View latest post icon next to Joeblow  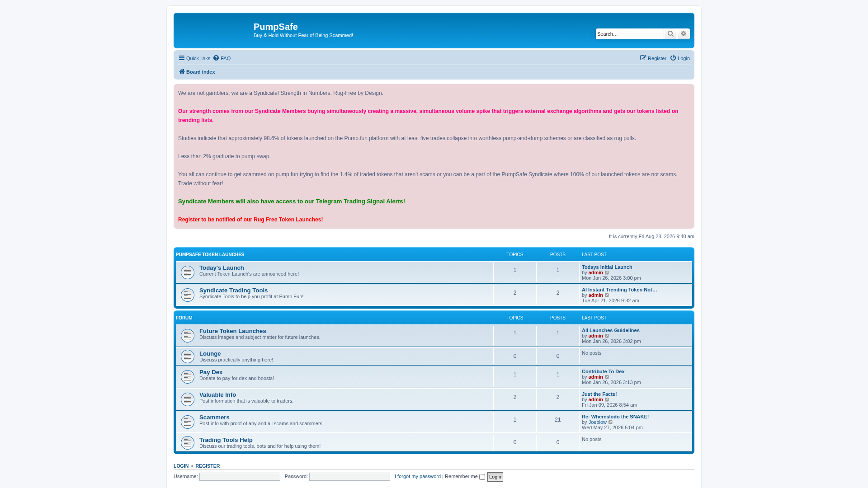tap(611, 422)
